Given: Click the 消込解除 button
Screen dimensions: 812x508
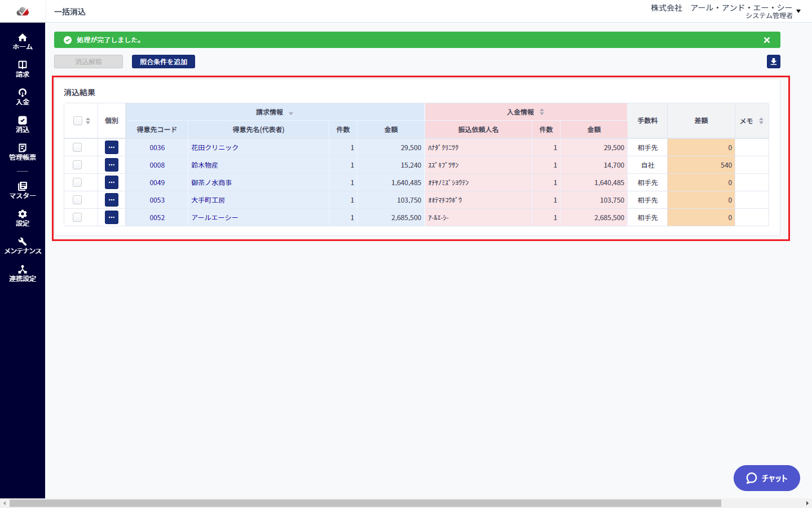Looking at the screenshot, I should pos(89,62).
